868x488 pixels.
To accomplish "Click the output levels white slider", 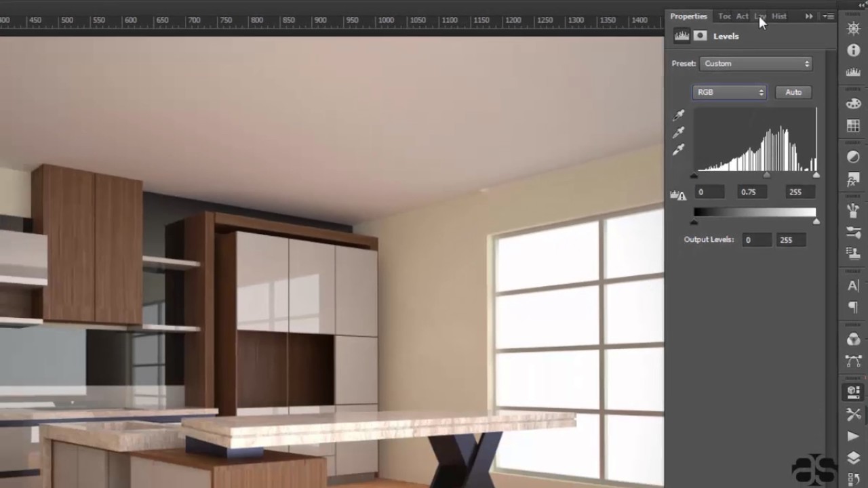I will click(x=816, y=222).
